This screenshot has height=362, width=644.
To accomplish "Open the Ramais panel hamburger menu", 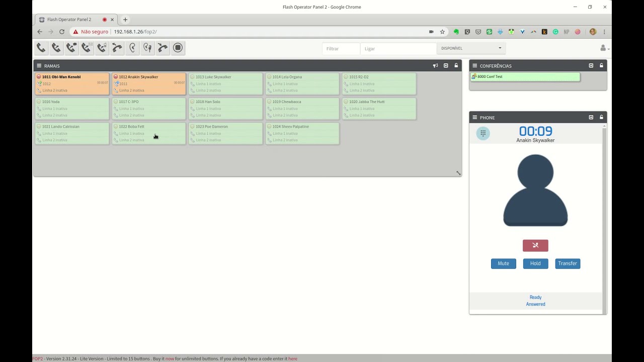I will (39, 66).
